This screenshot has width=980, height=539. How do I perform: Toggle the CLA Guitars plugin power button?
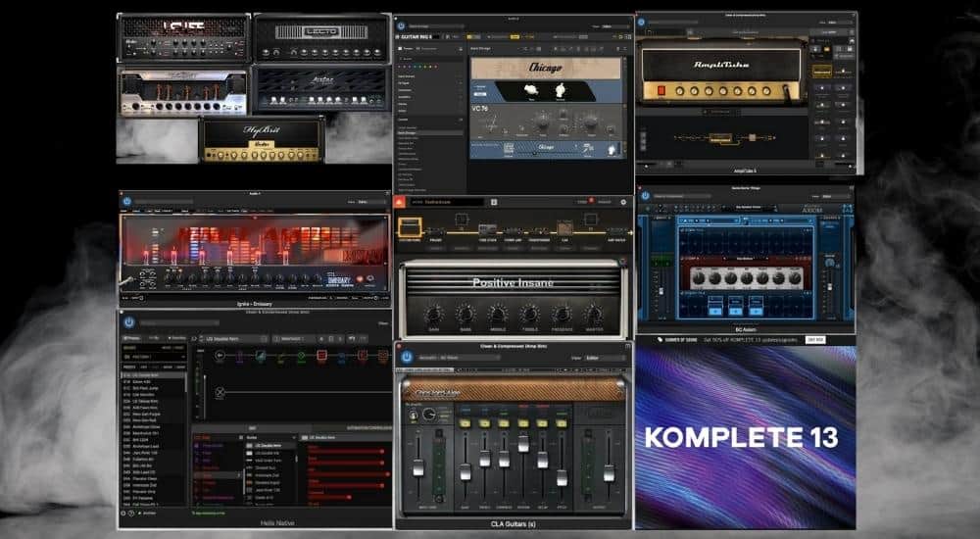point(407,357)
